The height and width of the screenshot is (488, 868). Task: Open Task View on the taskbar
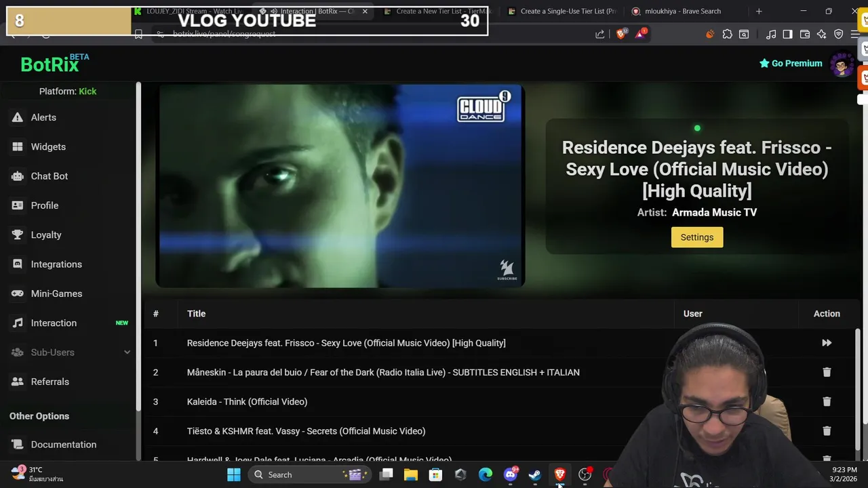pos(387,474)
